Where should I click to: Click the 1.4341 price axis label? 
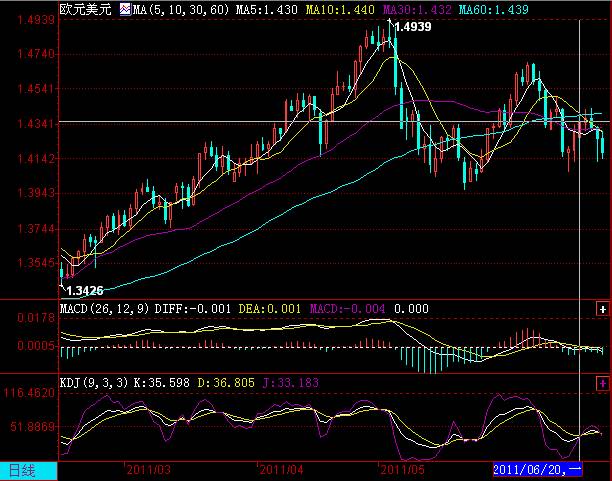click(x=36, y=124)
